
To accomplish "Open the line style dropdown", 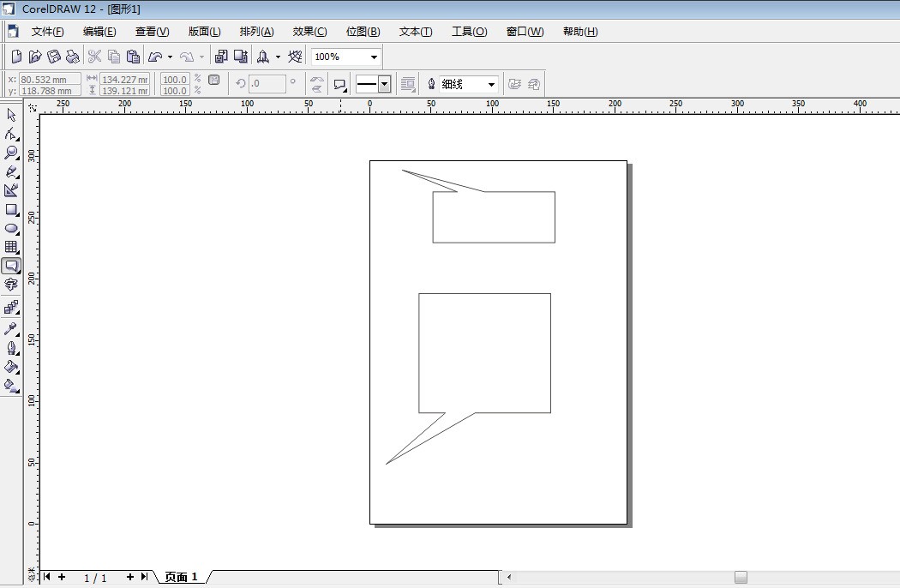I will 384,84.
